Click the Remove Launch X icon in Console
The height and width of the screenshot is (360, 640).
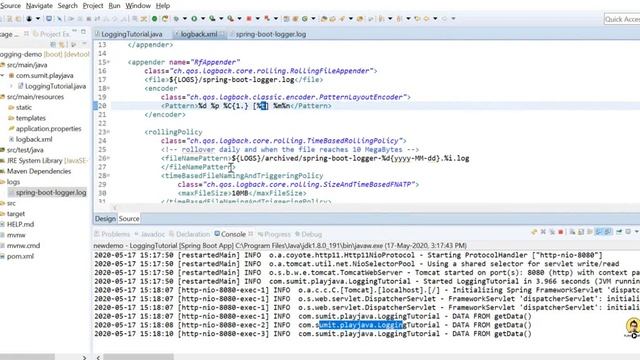click(543, 231)
